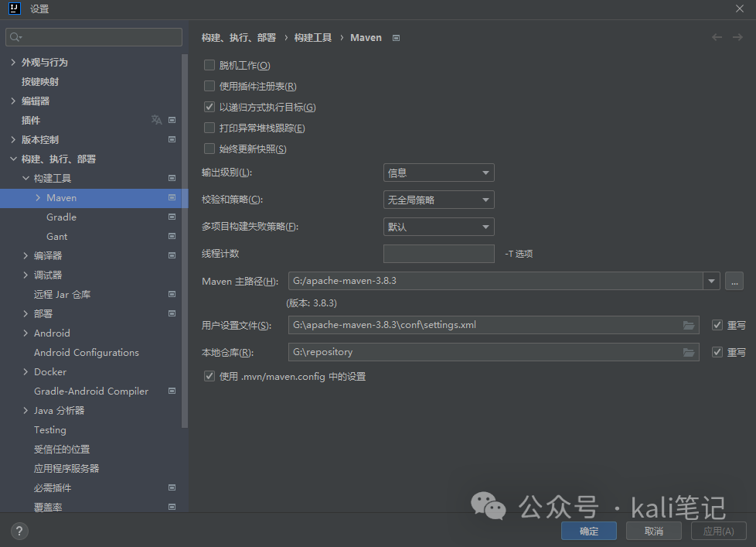Click the IntelliJ IDEA logo in title bar
The height and width of the screenshot is (547, 756).
coord(15,9)
